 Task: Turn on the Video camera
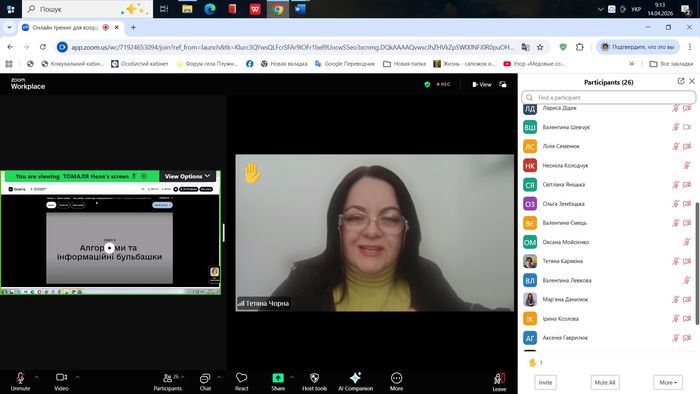pyautogui.click(x=62, y=382)
